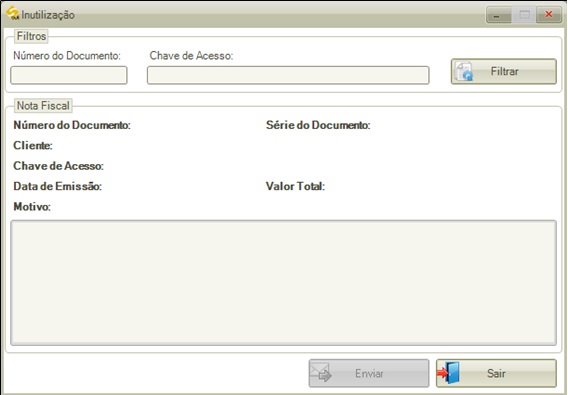Image resolution: width=568 pixels, height=395 pixels.
Task: Close the Inutilização window
Action: pos(549,14)
